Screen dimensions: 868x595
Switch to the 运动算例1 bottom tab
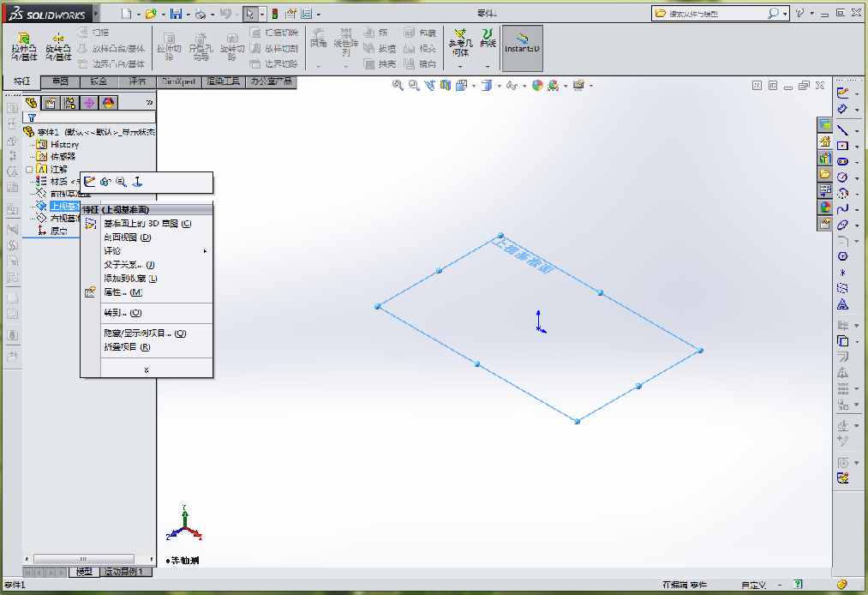[126, 572]
